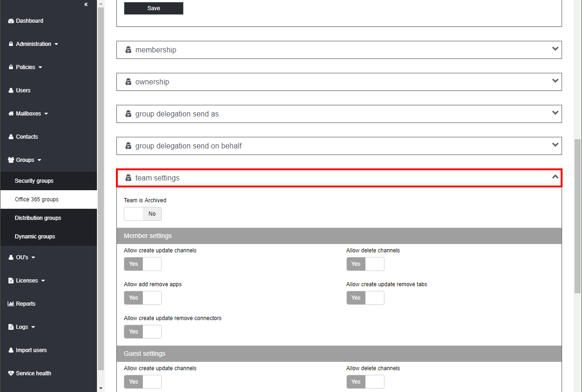
Task: Click the Reports bar chart icon
Action: coord(11,304)
